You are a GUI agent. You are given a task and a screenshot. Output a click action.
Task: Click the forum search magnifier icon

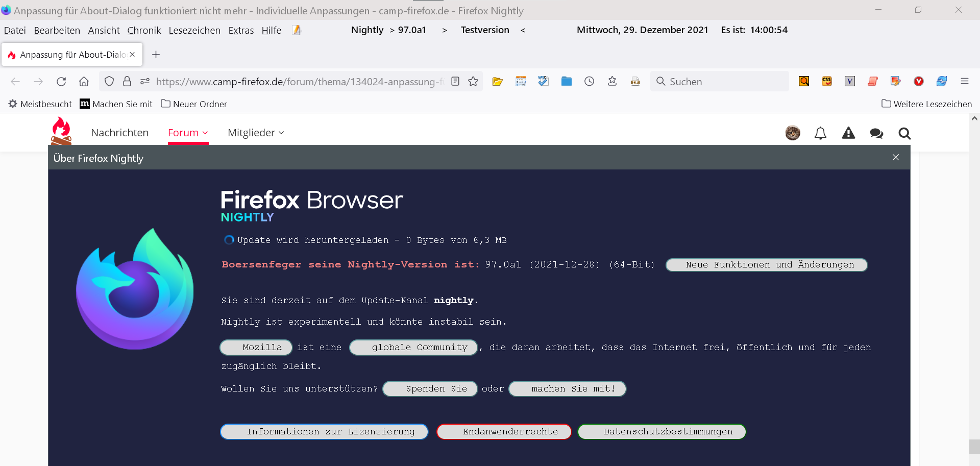904,133
